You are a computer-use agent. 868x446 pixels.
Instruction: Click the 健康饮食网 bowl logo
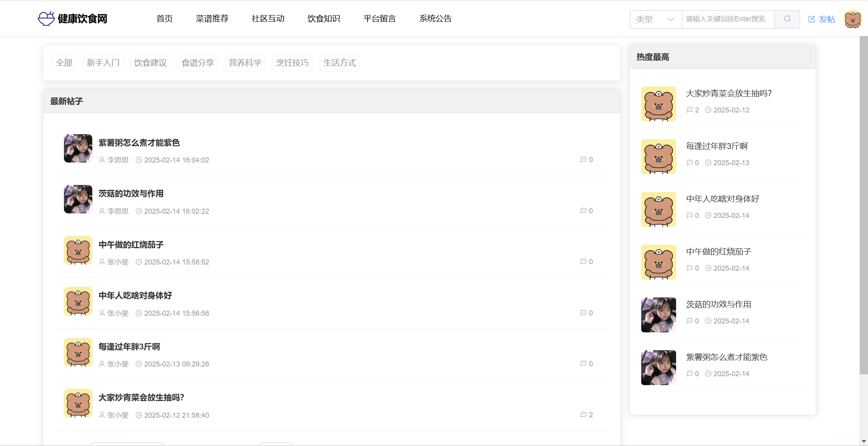[x=46, y=18]
